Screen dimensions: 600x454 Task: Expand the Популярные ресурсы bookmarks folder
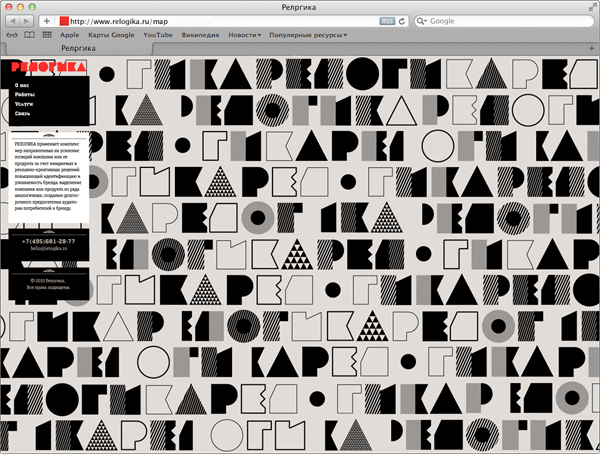point(308,35)
